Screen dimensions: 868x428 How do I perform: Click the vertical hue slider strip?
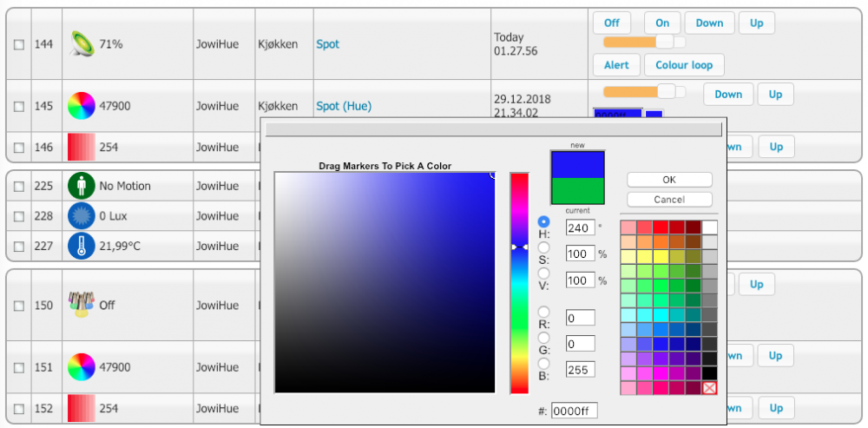[x=519, y=282]
